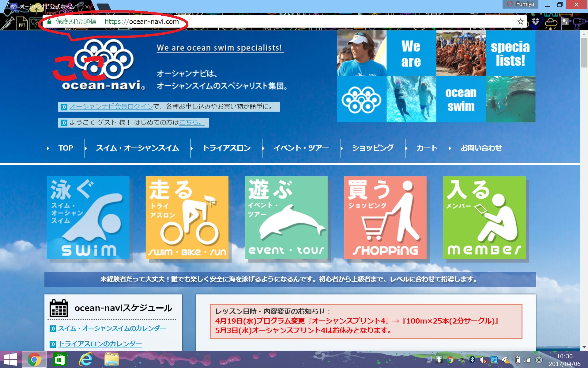This screenshot has height=368, width=588.
Task: Click the オーシャンナビ会員ログイン link
Action: [x=111, y=107]
